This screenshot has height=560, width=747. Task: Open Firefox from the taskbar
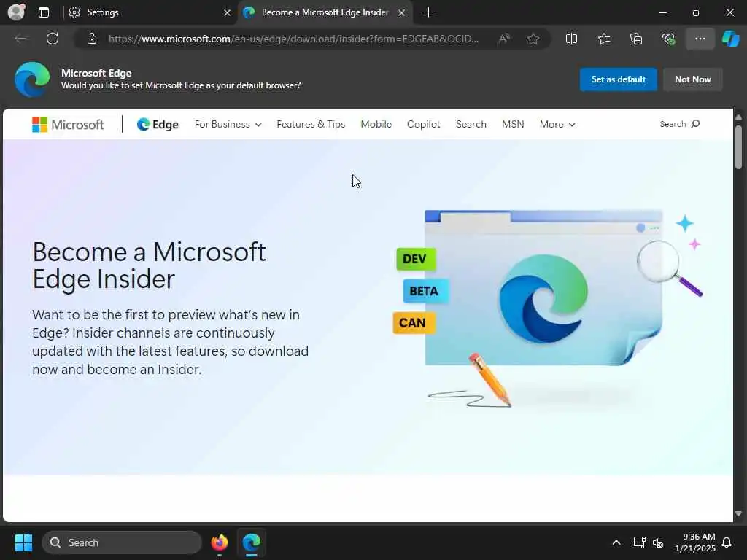[x=219, y=542]
